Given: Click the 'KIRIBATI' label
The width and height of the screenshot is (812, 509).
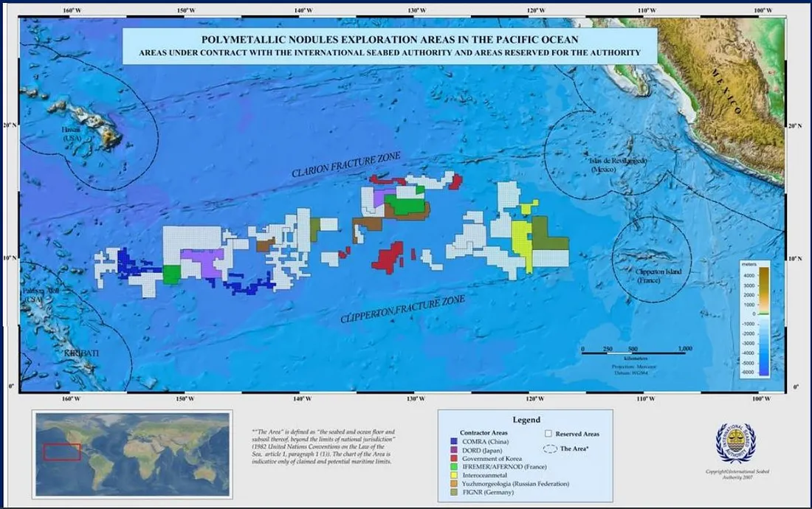Looking at the screenshot, I should click(80, 353).
